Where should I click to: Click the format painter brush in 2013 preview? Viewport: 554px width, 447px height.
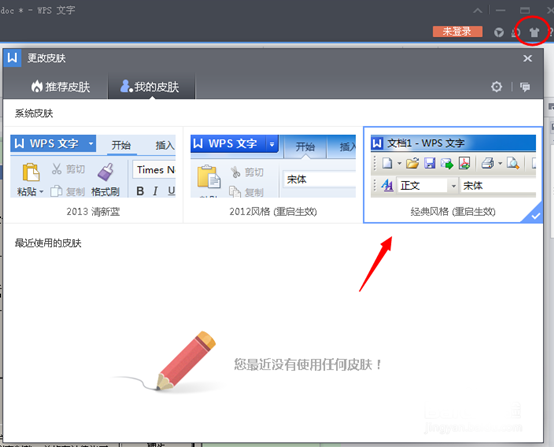point(105,172)
